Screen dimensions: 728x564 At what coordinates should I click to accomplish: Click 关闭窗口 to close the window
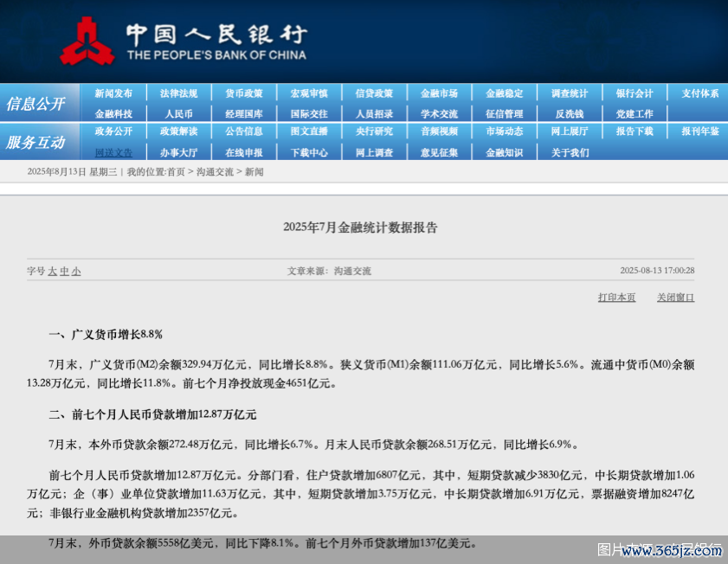coord(675,298)
